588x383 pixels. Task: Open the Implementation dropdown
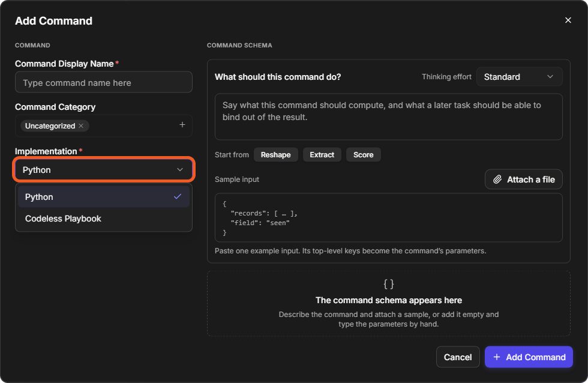point(103,169)
